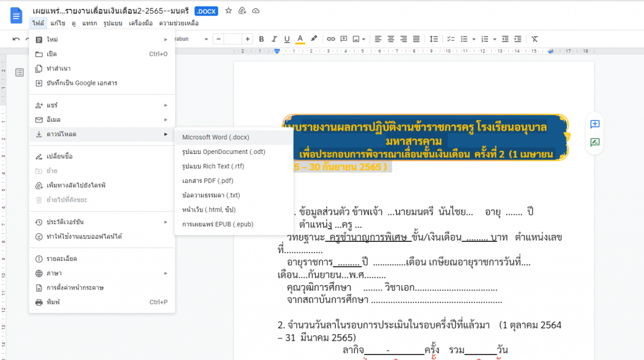Click the numbered list icon

coord(485,39)
